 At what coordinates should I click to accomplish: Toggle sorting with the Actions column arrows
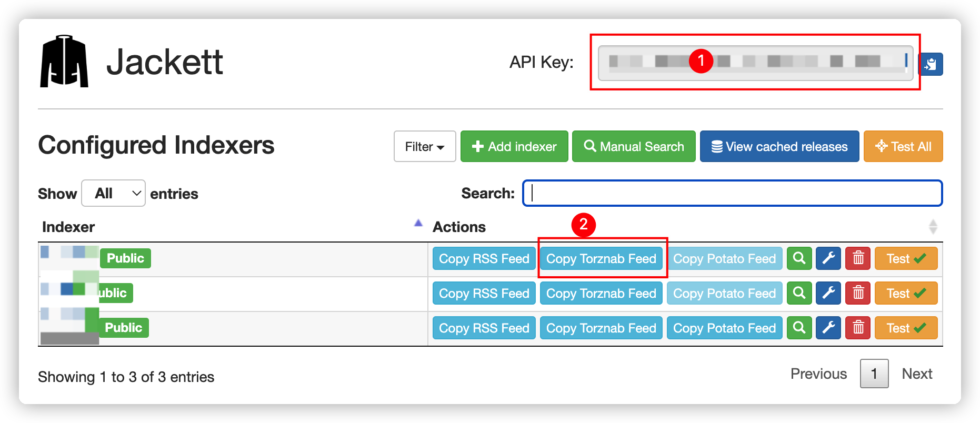pos(934,226)
